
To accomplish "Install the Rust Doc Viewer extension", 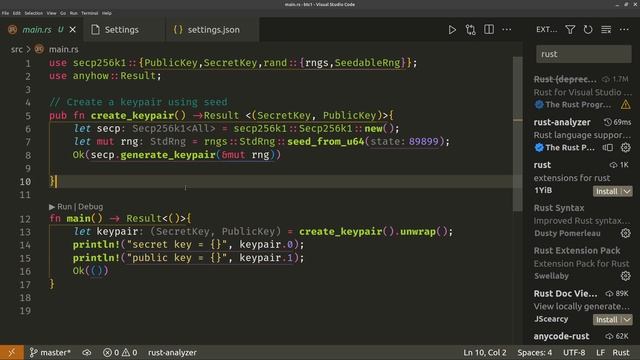I will (607, 320).
